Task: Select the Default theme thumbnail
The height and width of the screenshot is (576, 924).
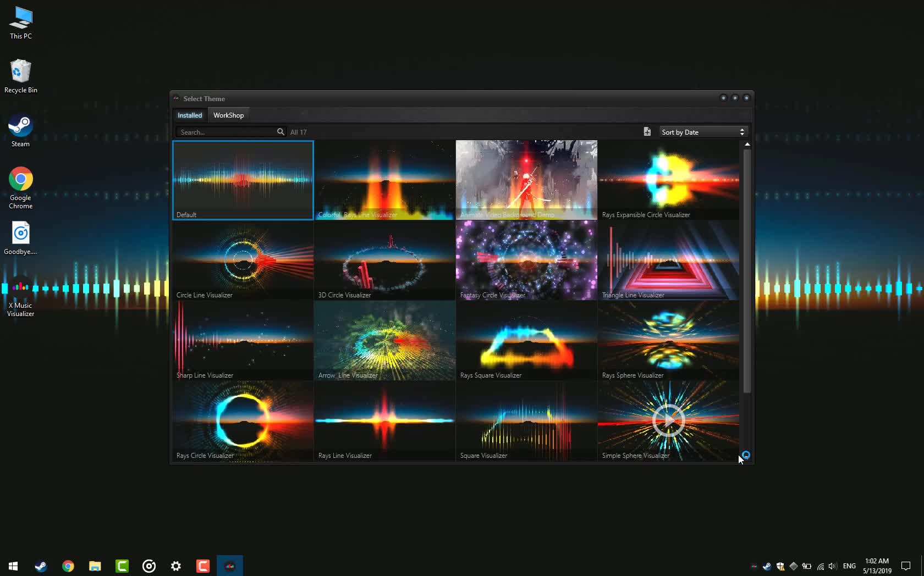Action: (x=243, y=180)
